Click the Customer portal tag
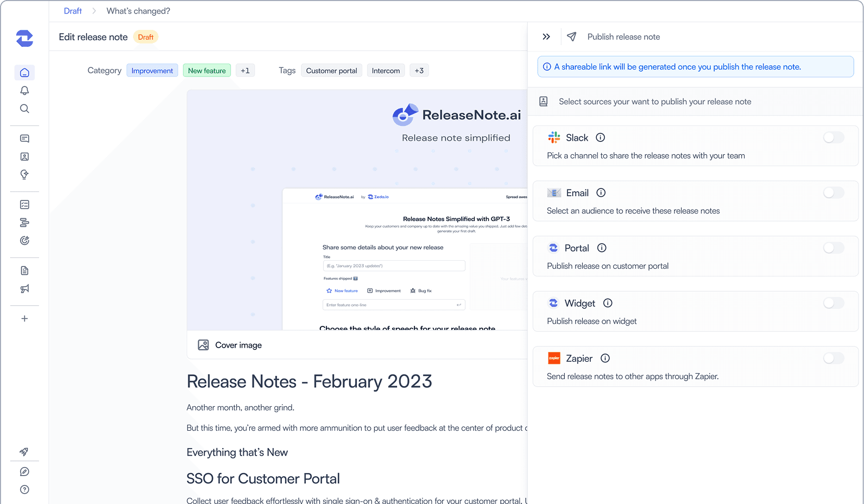This screenshot has height=504, width=864. (332, 71)
